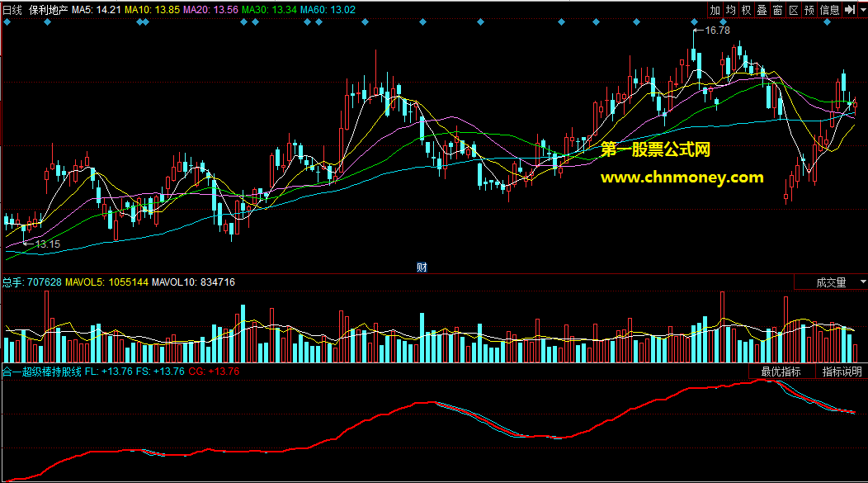Select the MA60: 13.02 label

point(328,10)
